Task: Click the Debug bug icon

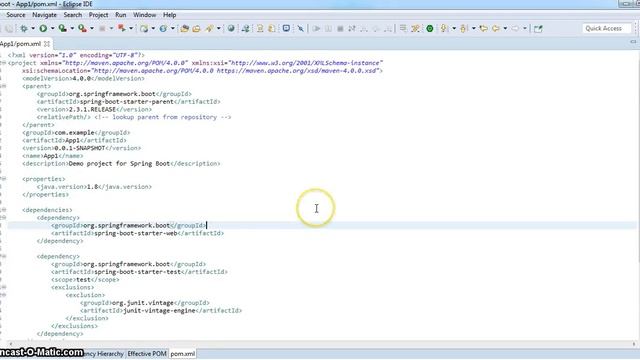Action: click(24, 29)
